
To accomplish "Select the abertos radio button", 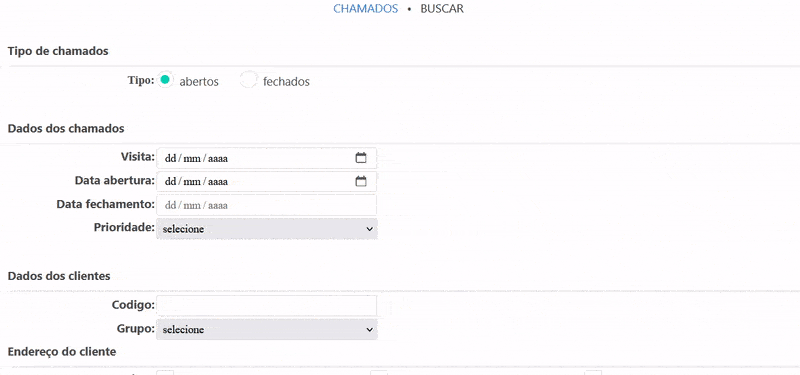I will (x=164, y=80).
